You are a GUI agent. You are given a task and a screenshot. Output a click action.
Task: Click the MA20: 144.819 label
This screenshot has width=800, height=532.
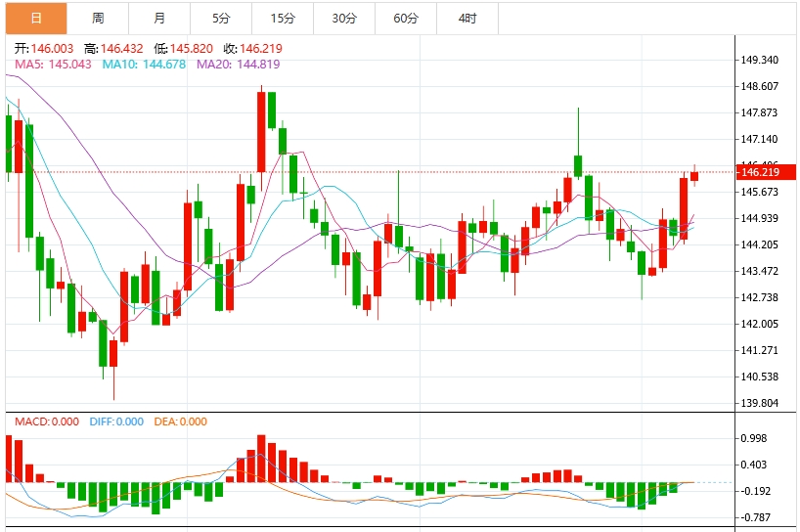click(239, 65)
